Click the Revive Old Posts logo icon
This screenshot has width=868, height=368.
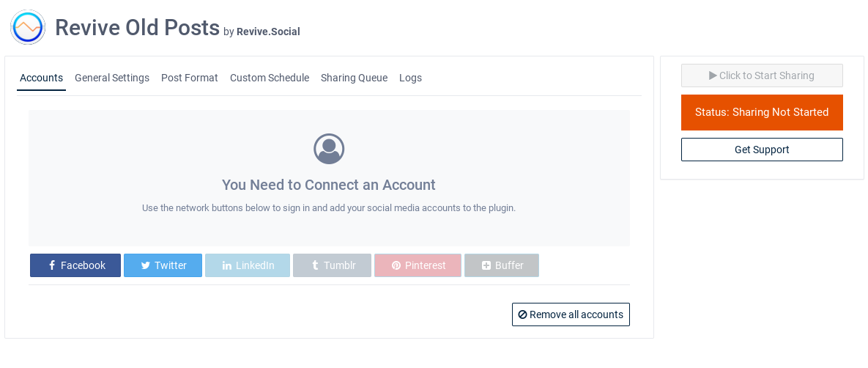[x=28, y=28]
